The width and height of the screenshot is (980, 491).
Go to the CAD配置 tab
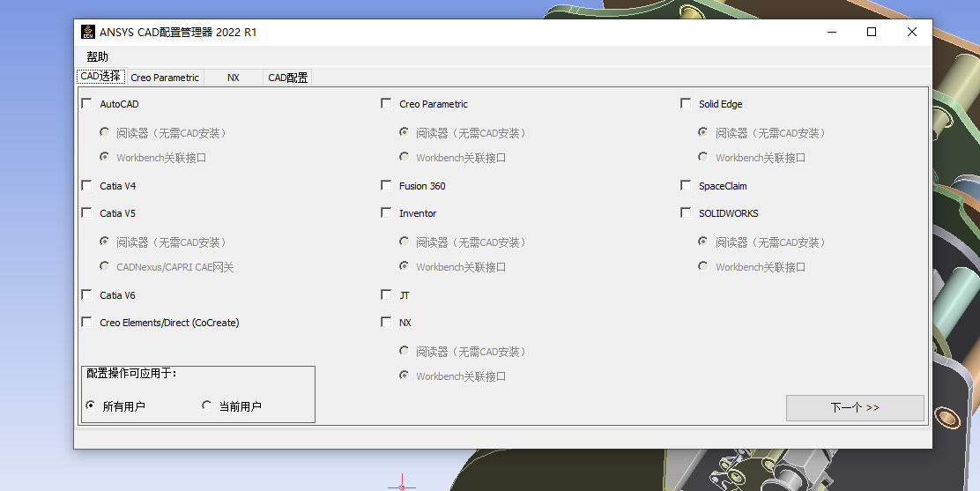coord(287,78)
